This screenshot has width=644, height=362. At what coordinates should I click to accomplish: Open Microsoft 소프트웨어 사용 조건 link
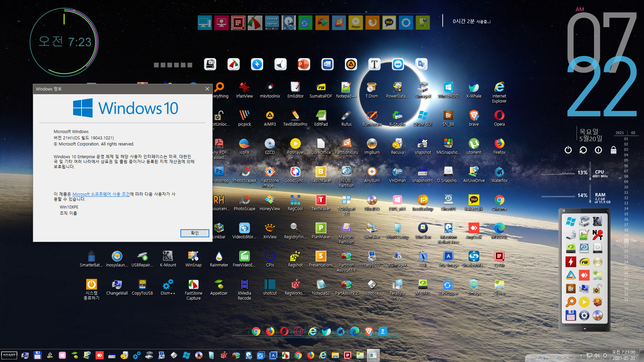pos(101,194)
